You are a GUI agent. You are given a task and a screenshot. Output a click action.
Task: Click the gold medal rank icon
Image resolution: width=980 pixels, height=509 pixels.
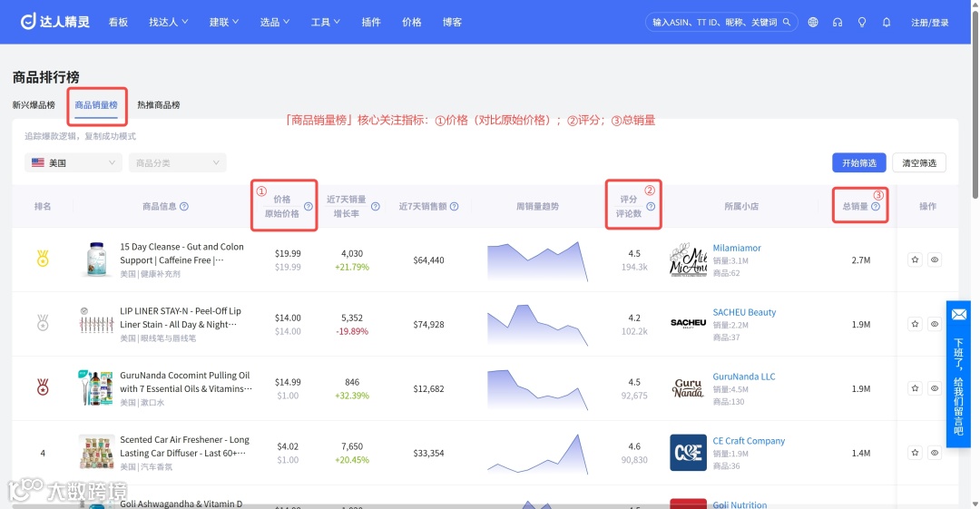click(43, 259)
